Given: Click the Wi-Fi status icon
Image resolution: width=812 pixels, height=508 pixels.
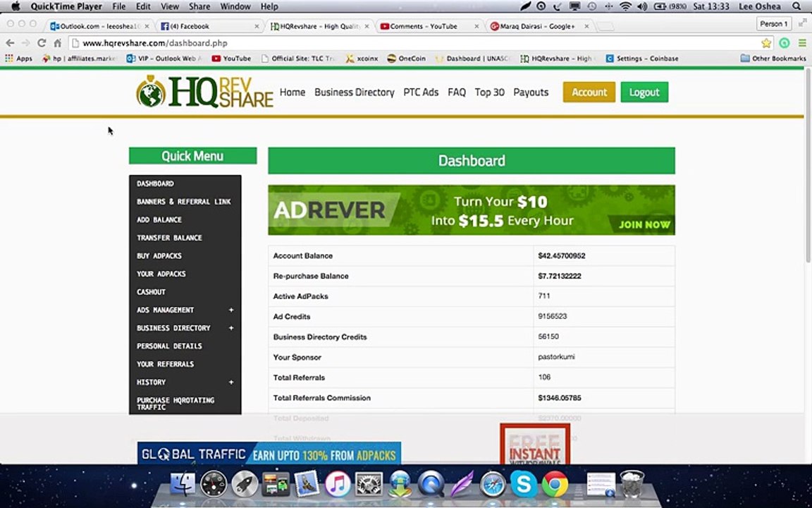Looking at the screenshot, I should click(x=625, y=6).
